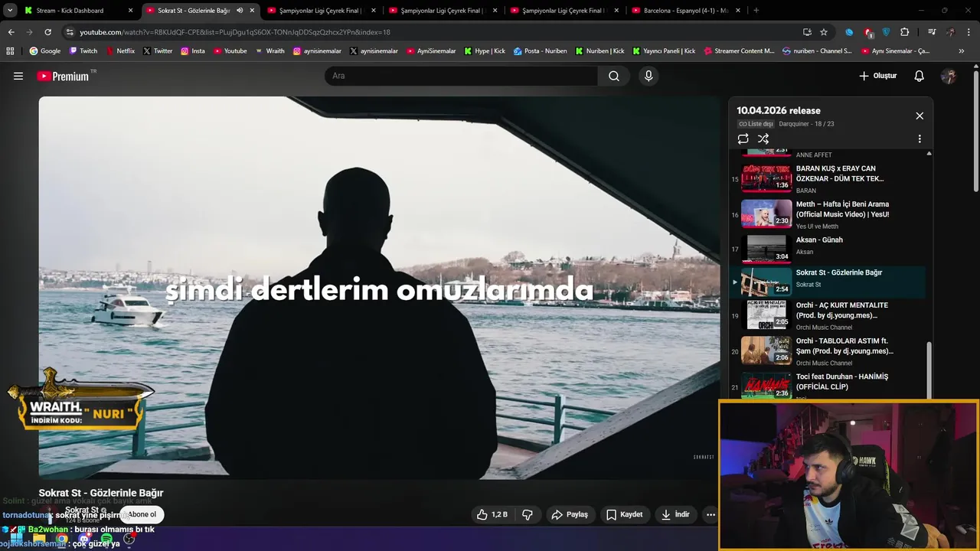Open Chrome three-dot menu
Image resolution: width=980 pixels, height=551 pixels.
969,32
